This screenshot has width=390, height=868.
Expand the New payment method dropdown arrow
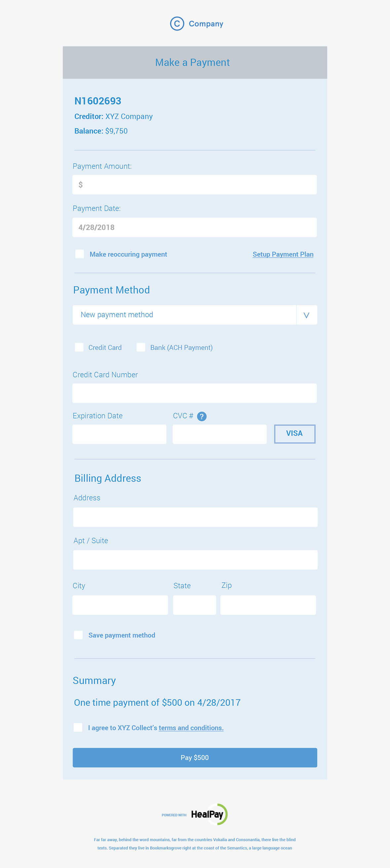click(x=306, y=315)
